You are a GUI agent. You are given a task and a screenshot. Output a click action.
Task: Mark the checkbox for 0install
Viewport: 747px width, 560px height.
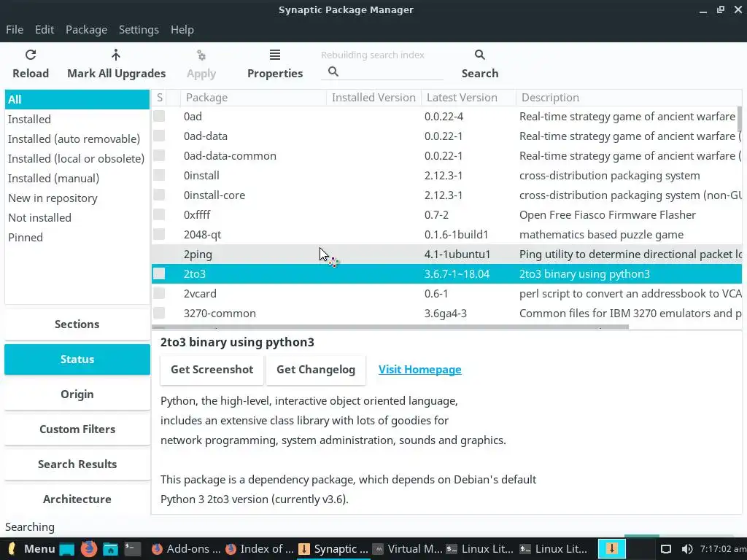[159, 175]
